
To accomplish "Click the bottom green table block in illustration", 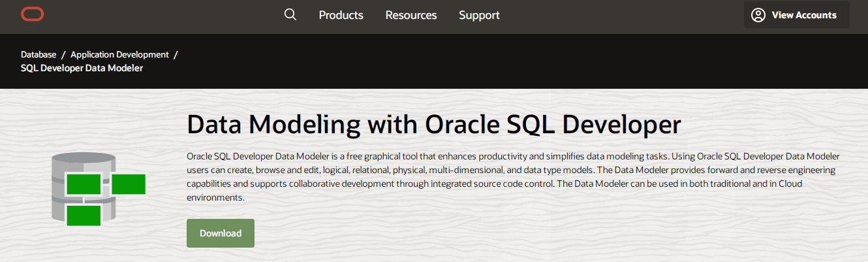I will [x=83, y=215].
